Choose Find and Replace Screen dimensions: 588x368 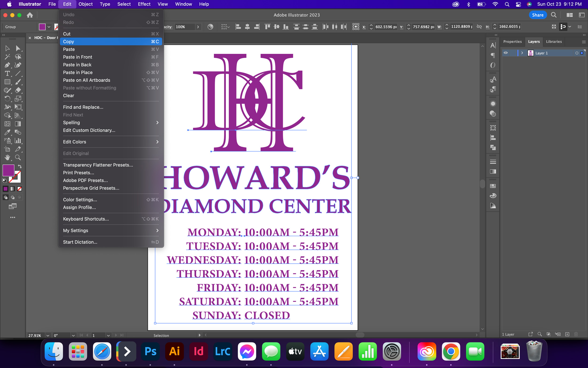pos(111,107)
